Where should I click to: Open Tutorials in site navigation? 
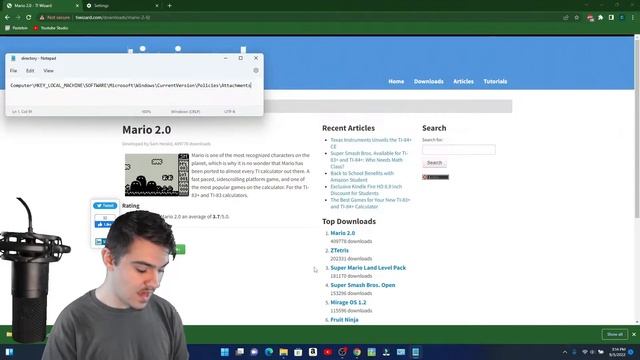[495, 82]
